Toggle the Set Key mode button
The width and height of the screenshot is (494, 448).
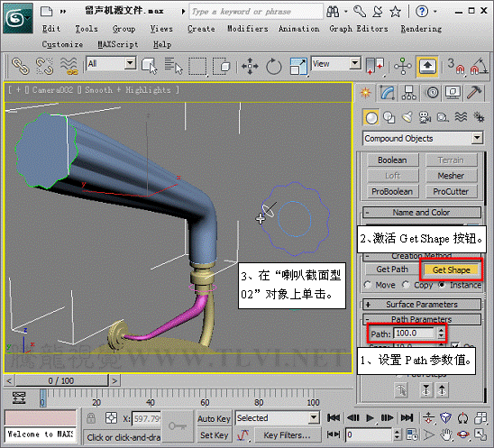click(215, 435)
